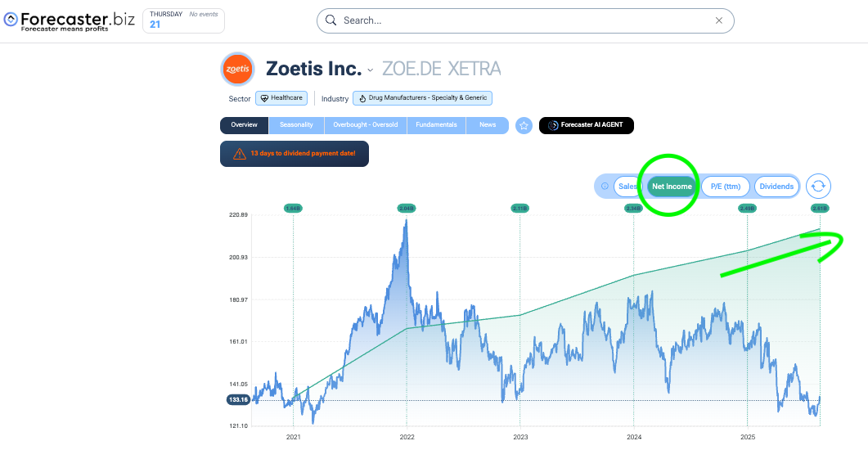The width and height of the screenshot is (868, 459).
Task: Click the 2.04B marker above 2022
Action: click(407, 208)
